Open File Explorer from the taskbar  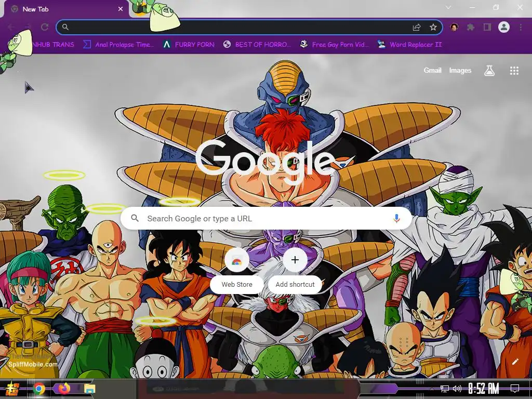89,389
